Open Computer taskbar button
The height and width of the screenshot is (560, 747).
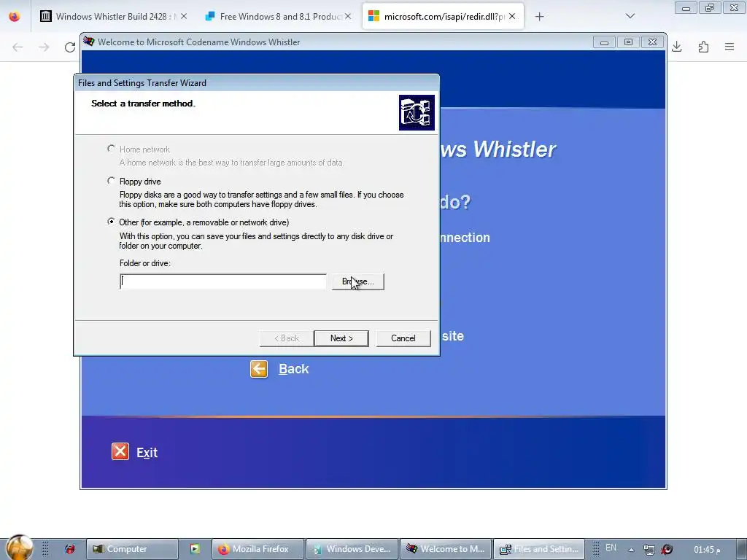point(132,549)
